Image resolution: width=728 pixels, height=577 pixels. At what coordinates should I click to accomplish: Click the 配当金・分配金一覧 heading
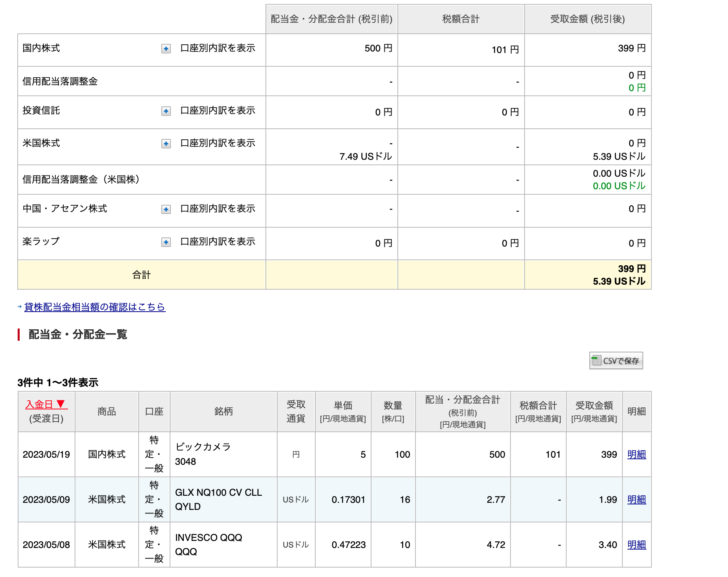[78, 334]
